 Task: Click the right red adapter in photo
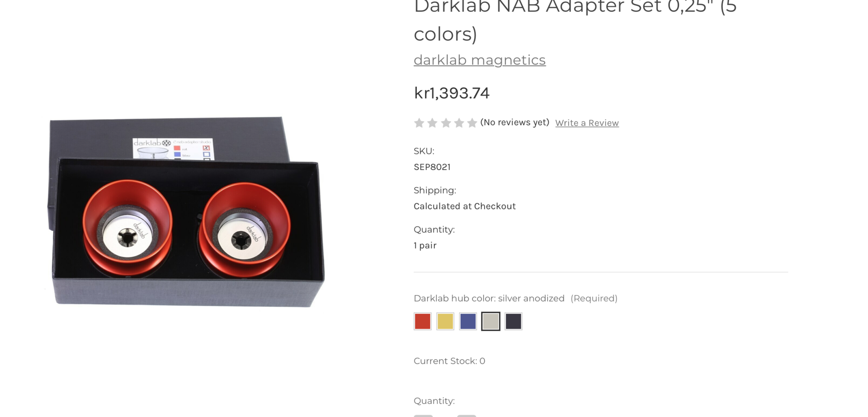(x=246, y=230)
